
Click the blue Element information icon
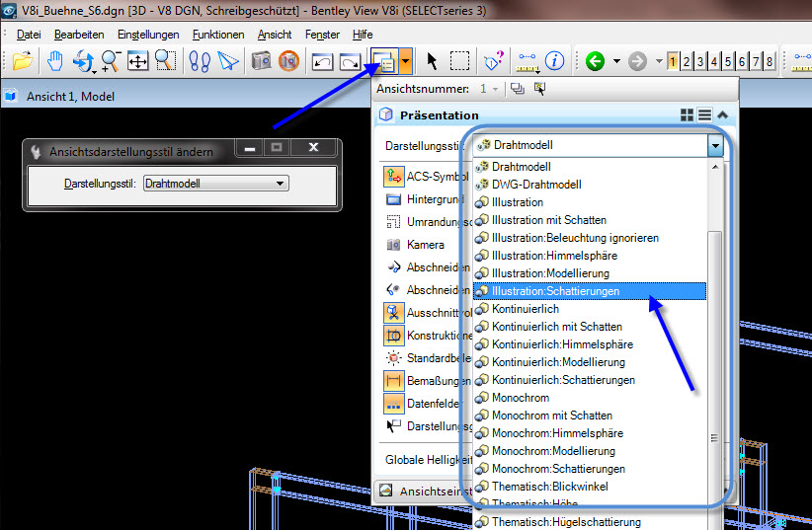pos(554,61)
